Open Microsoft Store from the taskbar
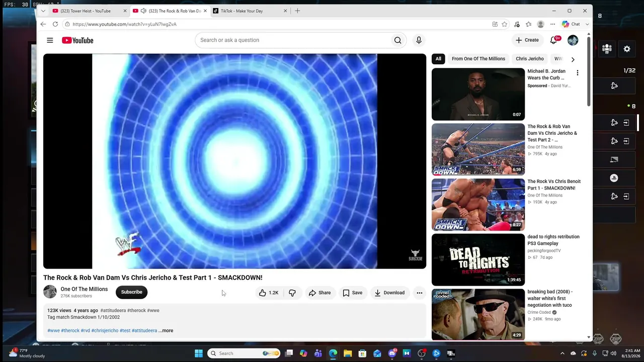The width and height of the screenshot is (644, 362). [x=362, y=353]
